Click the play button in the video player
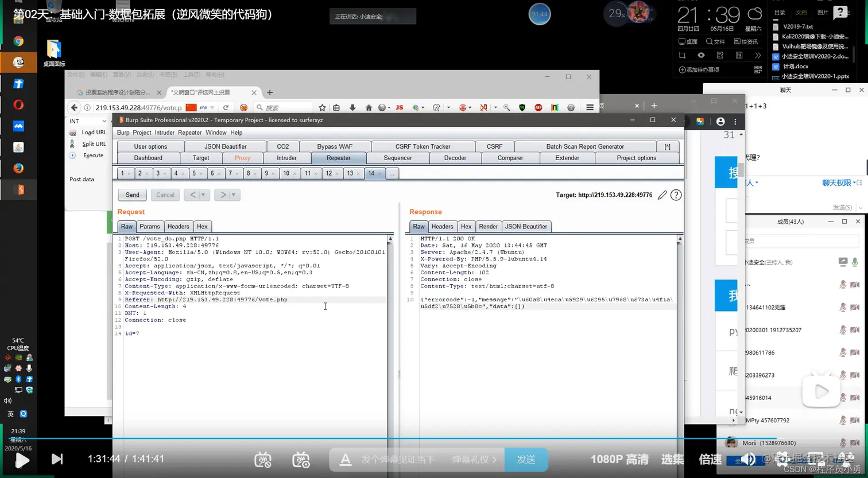The height and width of the screenshot is (478, 868). pos(22,460)
